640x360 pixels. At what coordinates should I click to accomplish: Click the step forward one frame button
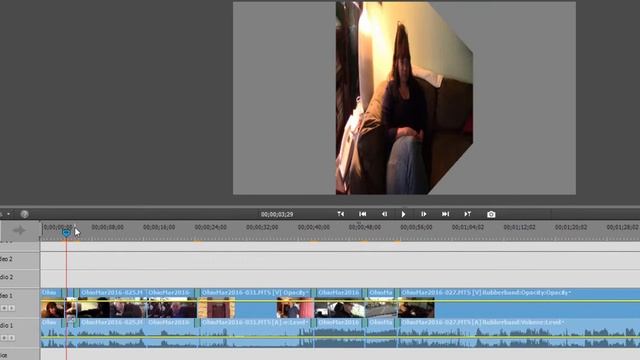click(424, 214)
